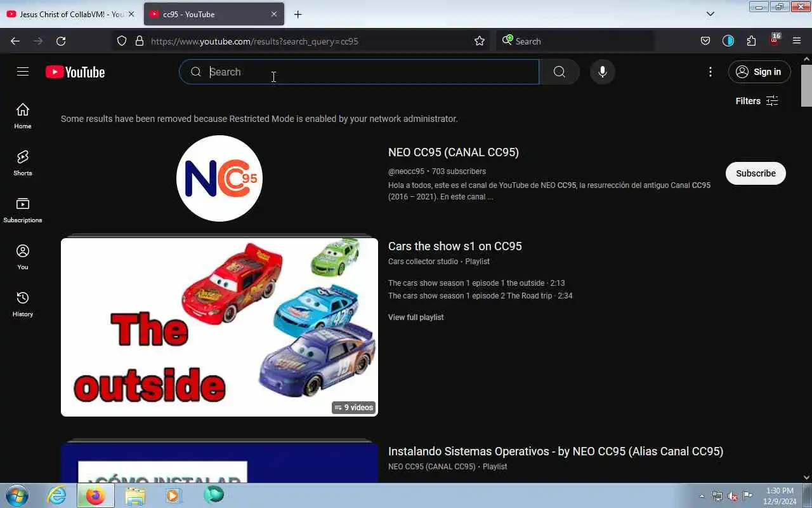This screenshot has width=812, height=508.
Task: Open YouTube settings three-dot menu
Action: coord(710,72)
